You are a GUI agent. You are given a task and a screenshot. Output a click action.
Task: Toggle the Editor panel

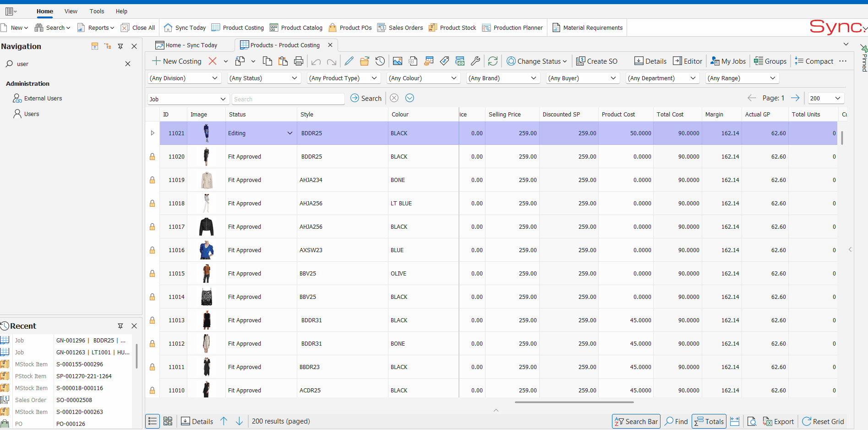pos(688,61)
